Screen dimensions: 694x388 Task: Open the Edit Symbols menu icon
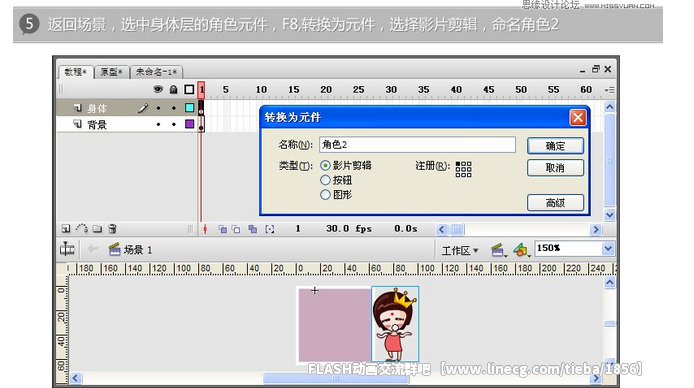[521, 250]
